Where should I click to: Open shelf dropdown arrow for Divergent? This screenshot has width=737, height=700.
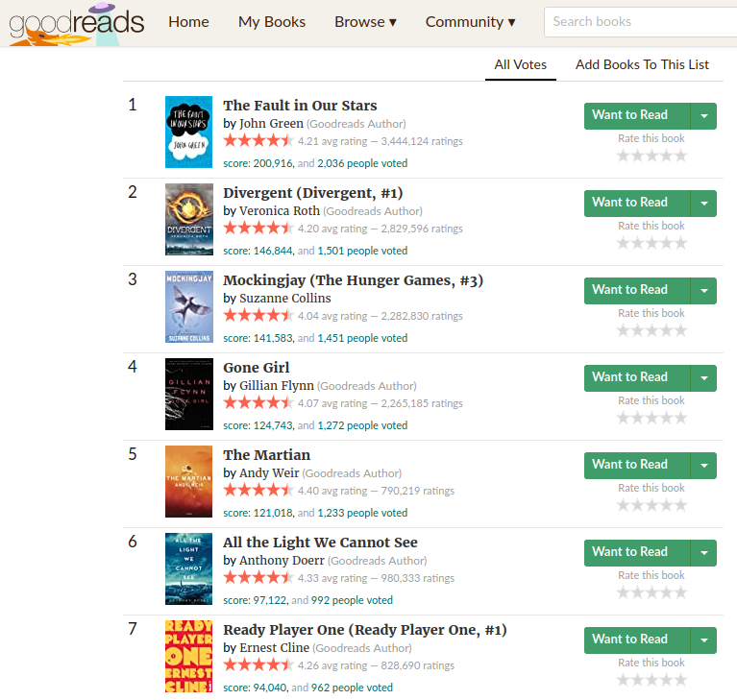[703, 203]
